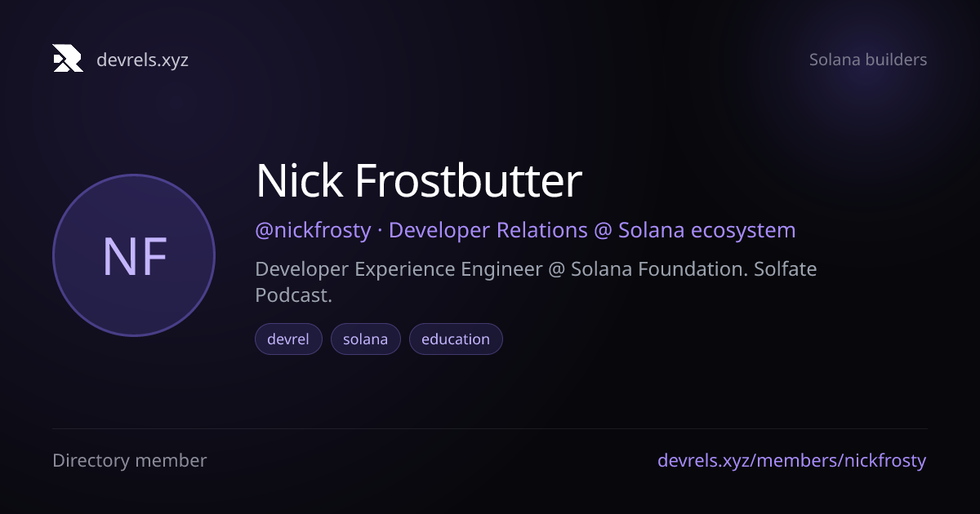The width and height of the screenshot is (980, 514).
Task: Select the education tag chip
Action: click(x=456, y=339)
